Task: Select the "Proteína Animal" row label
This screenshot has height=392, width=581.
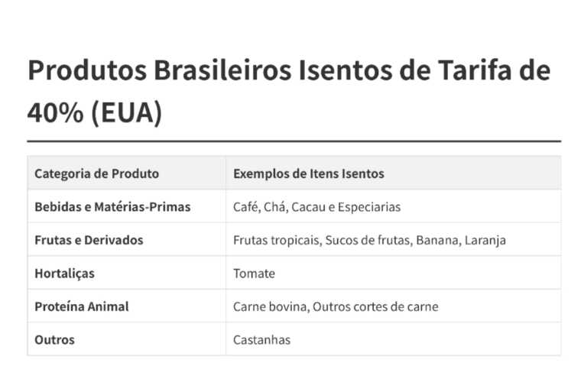Action: pyautogui.click(x=81, y=306)
